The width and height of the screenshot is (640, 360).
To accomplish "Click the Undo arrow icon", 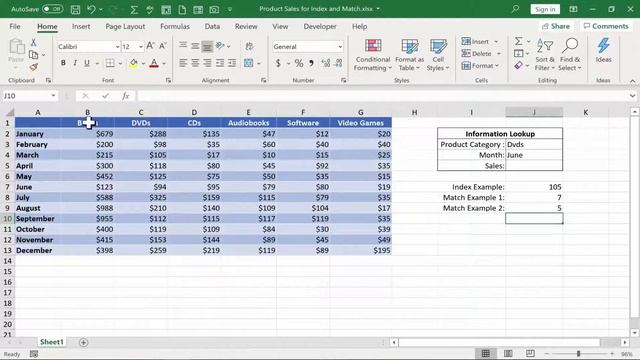I will point(91,9).
